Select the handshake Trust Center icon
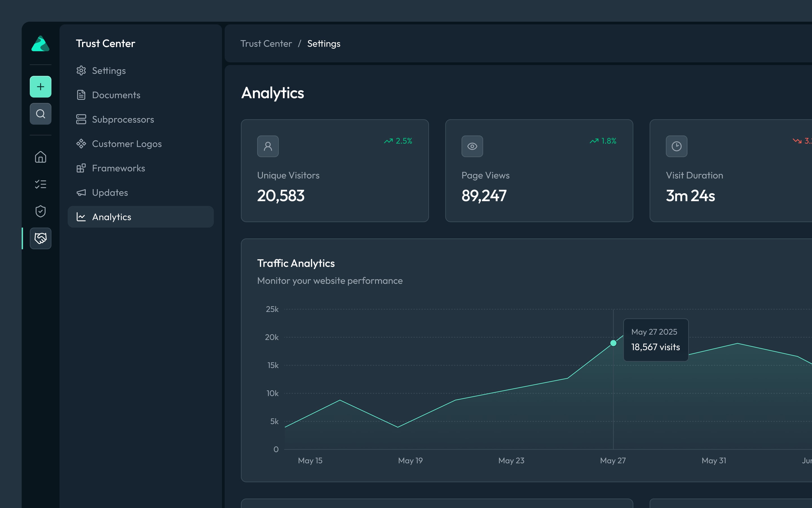This screenshot has width=812, height=508. [x=40, y=238]
